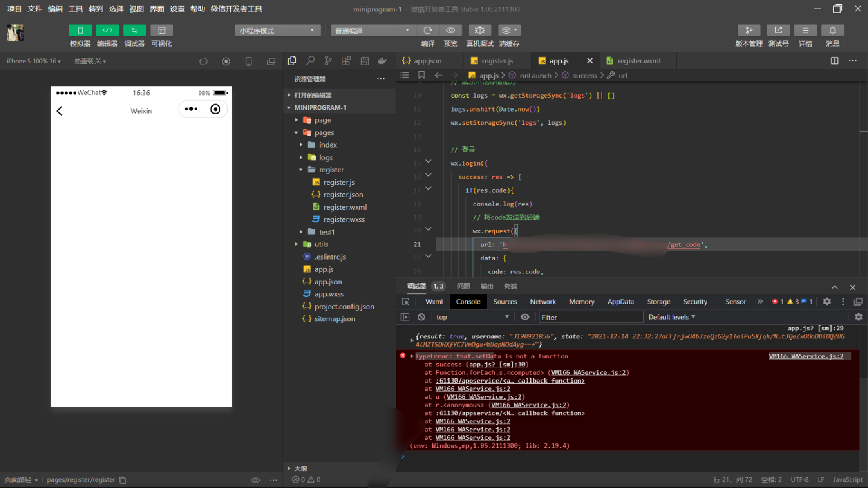
Task: Click the 编译 compile icon
Action: (x=428, y=30)
